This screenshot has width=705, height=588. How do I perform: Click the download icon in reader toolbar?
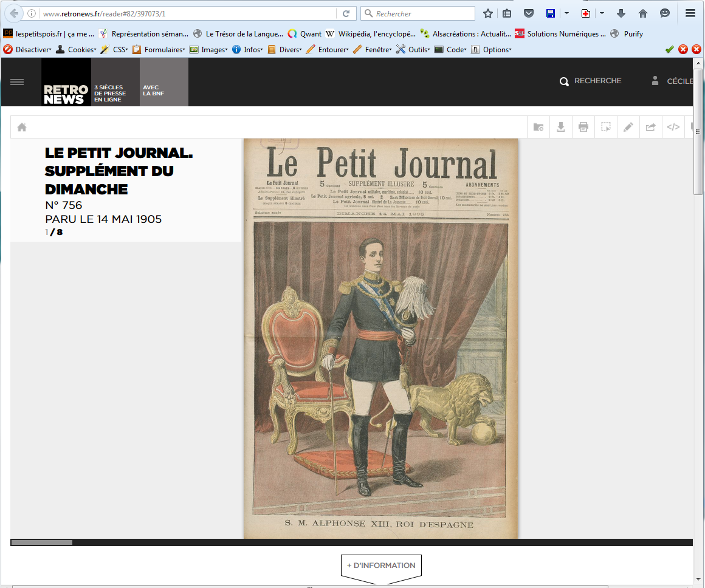561,127
